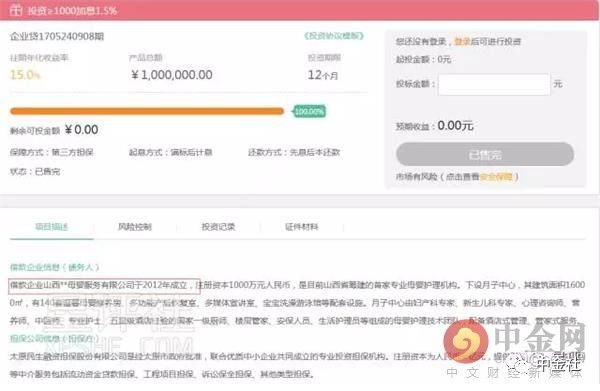
Task: Click the 起投金额：0元 text
Action: tap(423, 59)
